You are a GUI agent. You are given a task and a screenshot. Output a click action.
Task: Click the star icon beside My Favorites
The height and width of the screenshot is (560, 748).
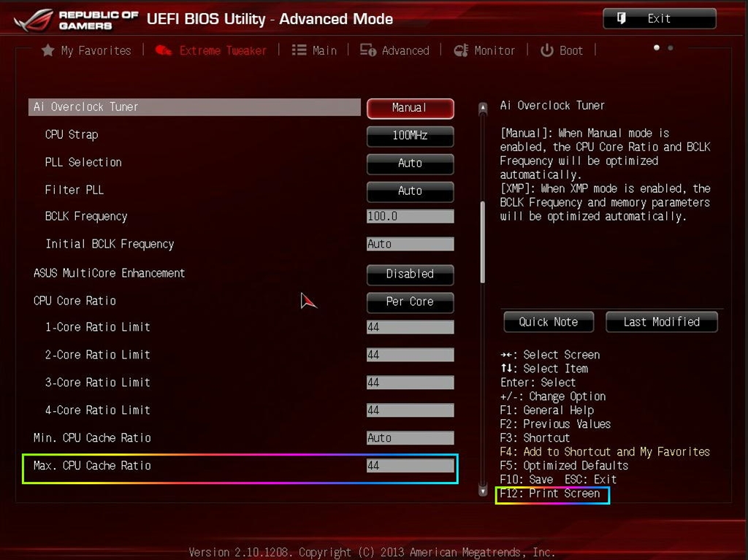click(47, 50)
